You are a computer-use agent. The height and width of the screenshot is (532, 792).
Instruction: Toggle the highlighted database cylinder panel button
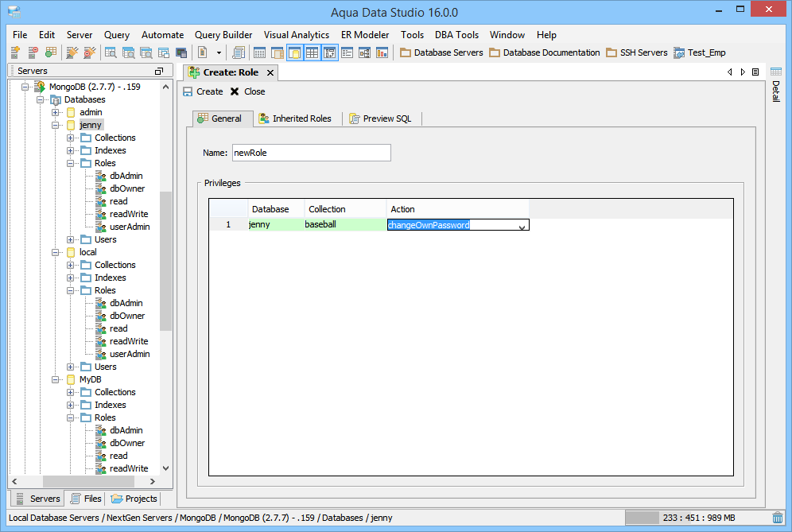(294, 52)
